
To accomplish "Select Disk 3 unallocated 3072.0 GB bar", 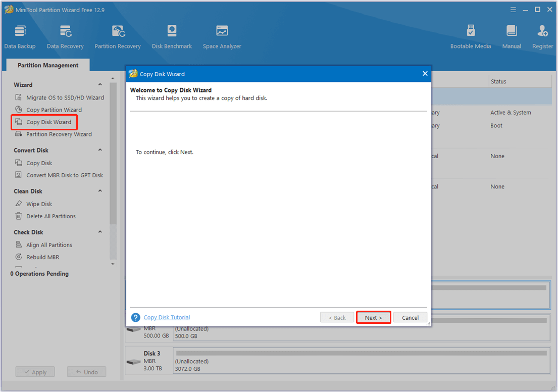I will [x=362, y=361].
